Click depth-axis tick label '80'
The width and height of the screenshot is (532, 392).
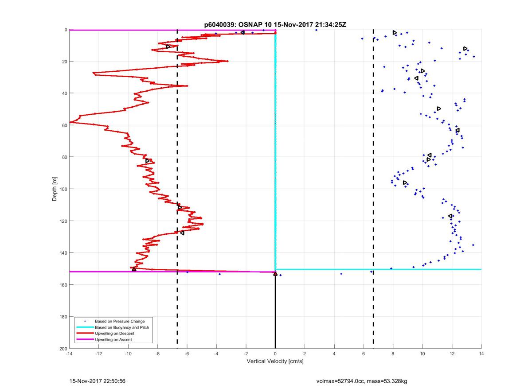[x=64, y=157]
